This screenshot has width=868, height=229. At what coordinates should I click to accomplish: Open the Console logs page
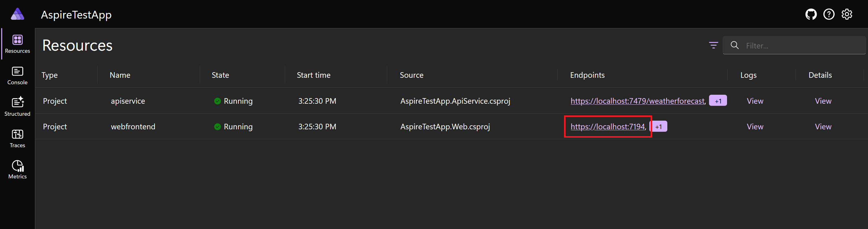pyautogui.click(x=18, y=76)
